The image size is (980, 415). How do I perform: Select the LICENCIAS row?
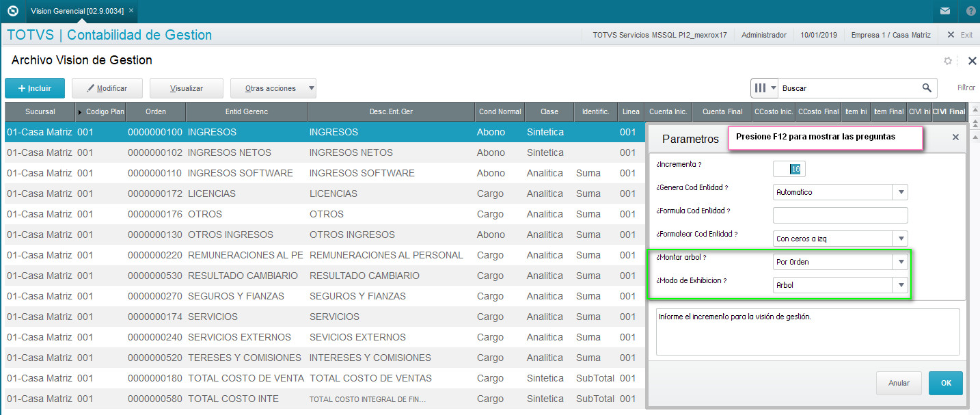pos(325,193)
